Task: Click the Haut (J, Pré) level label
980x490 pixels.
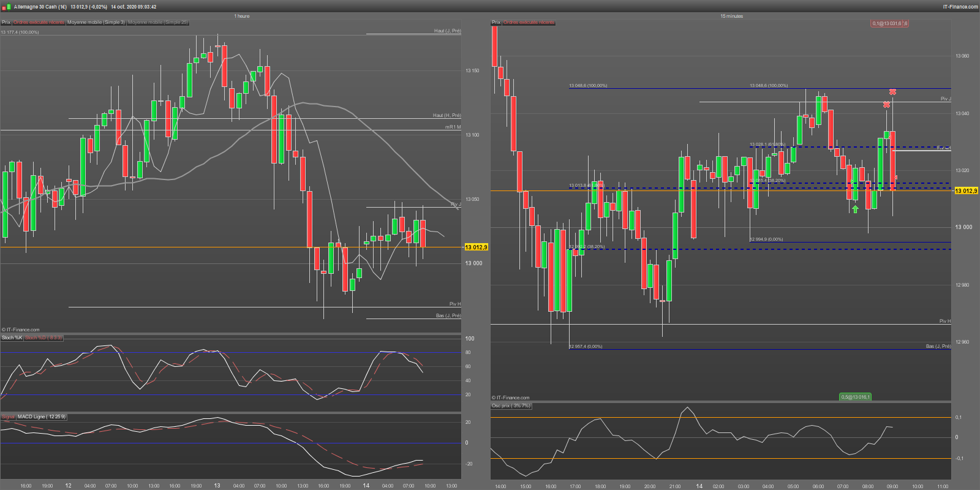Action: coord(447,31)
